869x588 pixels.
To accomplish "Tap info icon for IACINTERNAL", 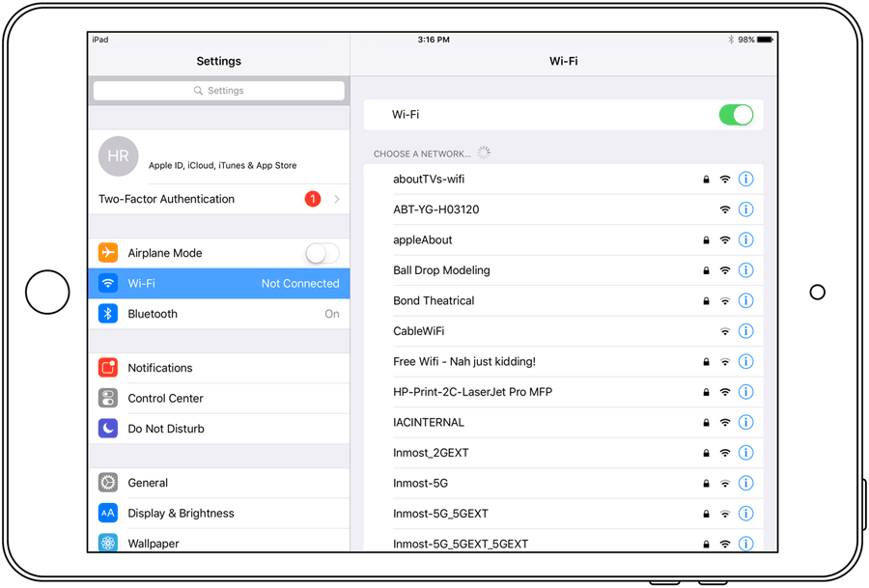I will click(745, 423).
